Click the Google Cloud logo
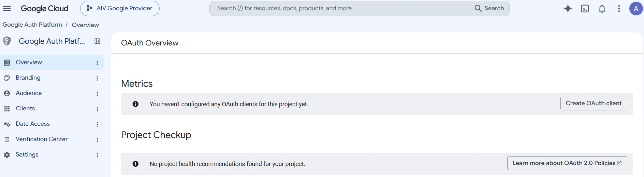 pos(45,9)
